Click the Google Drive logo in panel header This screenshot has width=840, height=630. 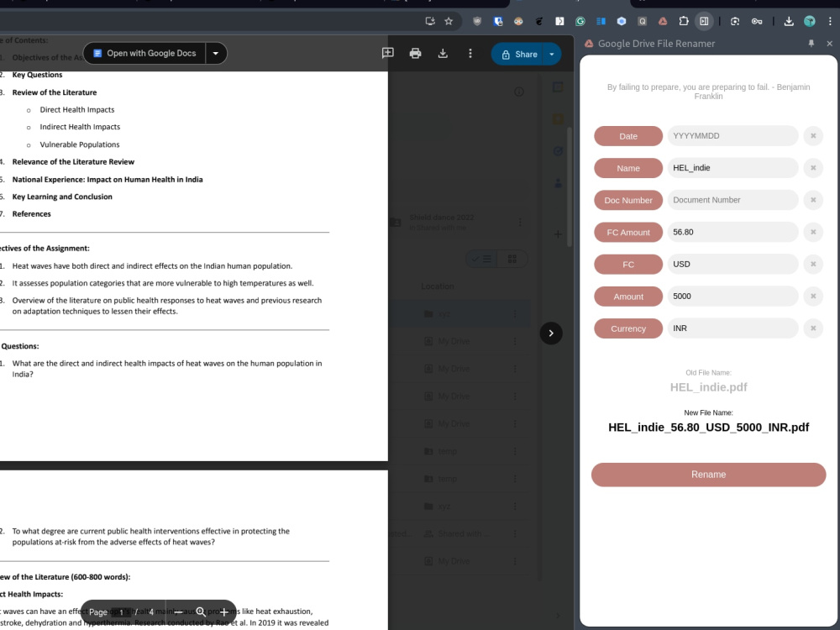[589, 44]
